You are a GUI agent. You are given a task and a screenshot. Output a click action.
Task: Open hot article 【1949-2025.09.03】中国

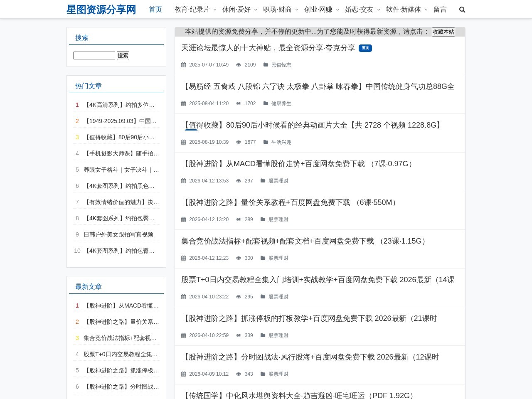click(x=121, y=121)
